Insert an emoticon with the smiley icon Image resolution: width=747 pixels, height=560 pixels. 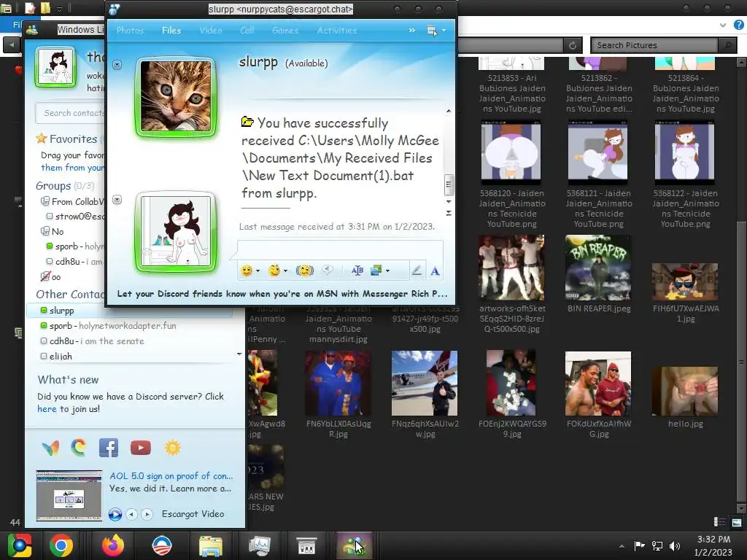(247, 271)
